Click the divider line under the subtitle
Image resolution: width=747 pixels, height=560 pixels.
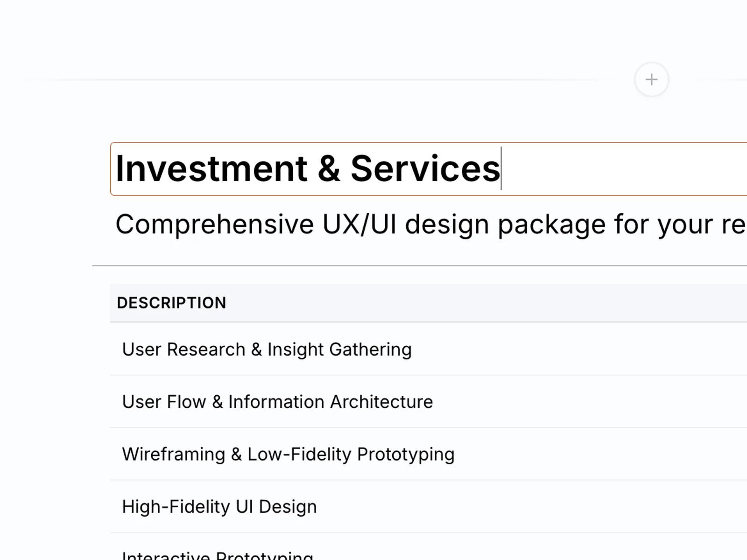pyautogui.click(x=420, y=266)
